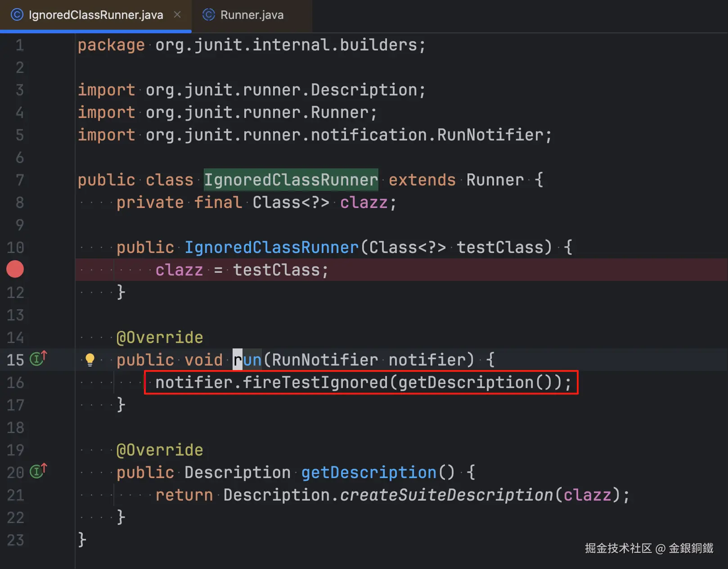
Task: Switch to the IgnoredClassRunner.java tab
Action: click(95, 15)
